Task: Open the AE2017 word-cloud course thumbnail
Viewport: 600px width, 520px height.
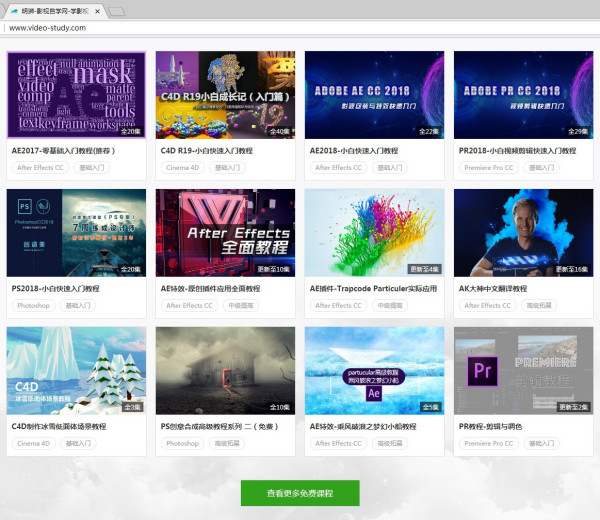Action: click(77, 95)
